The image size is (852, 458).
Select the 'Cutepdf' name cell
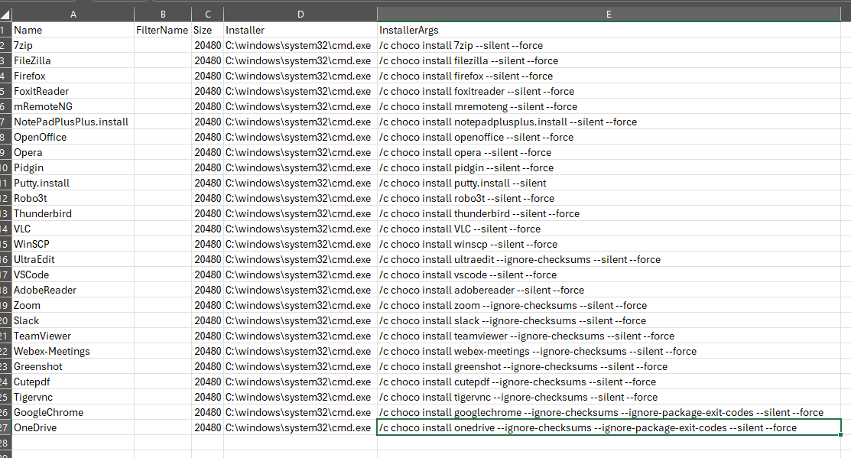tap(73, 381)
